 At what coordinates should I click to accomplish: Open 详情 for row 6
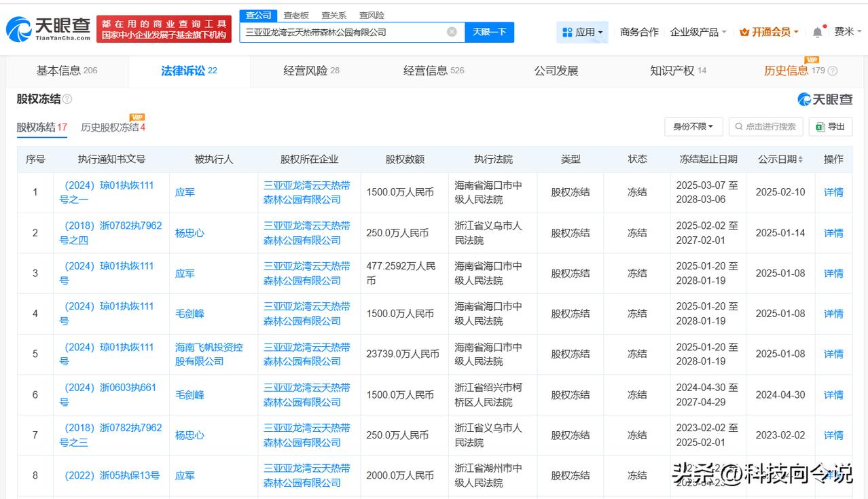tap(833, 394)
